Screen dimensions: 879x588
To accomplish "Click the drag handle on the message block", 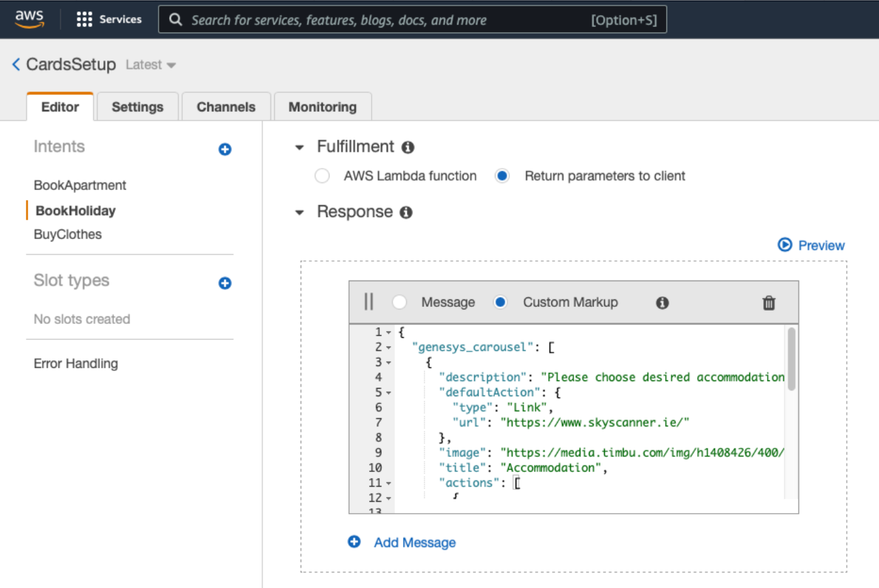I will (x=369, y=302).
